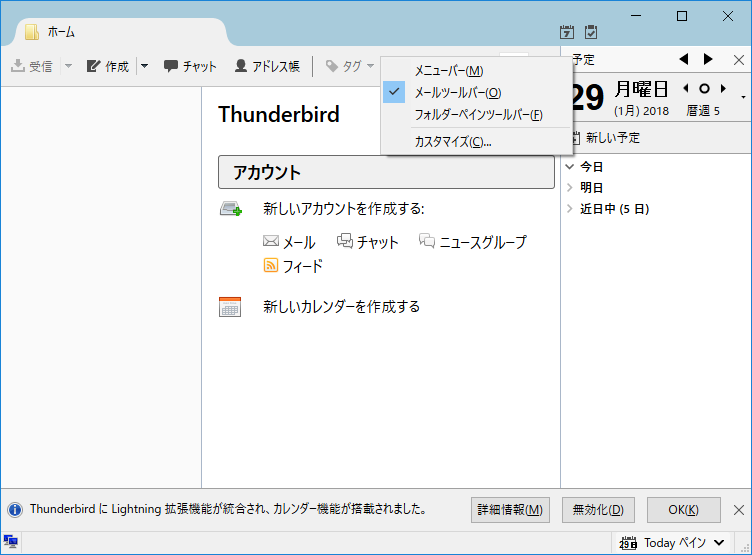Click 新しいアカウントを作成する: text
Viewport: 752px width, 555px height.
(343, 209)
